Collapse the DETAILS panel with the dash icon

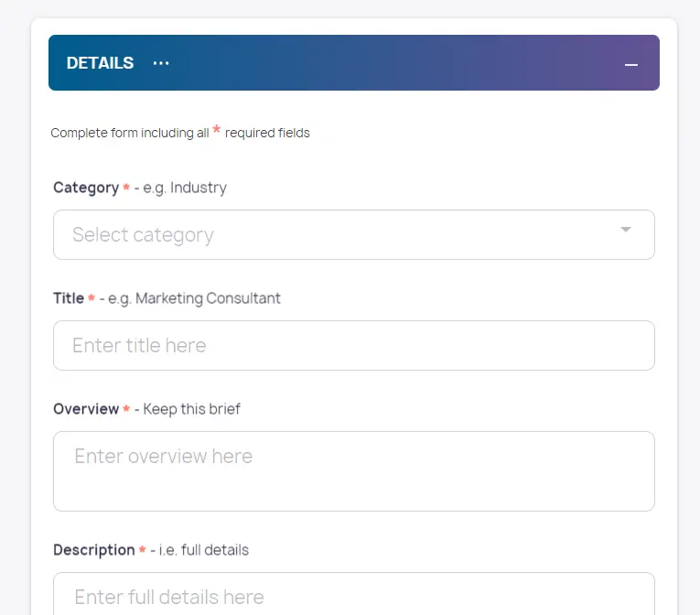[x=630, y=64]
